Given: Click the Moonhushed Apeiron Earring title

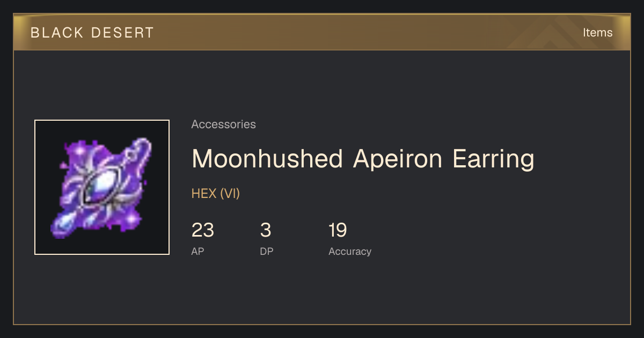Looking at the screenshot, I should 363,159.
